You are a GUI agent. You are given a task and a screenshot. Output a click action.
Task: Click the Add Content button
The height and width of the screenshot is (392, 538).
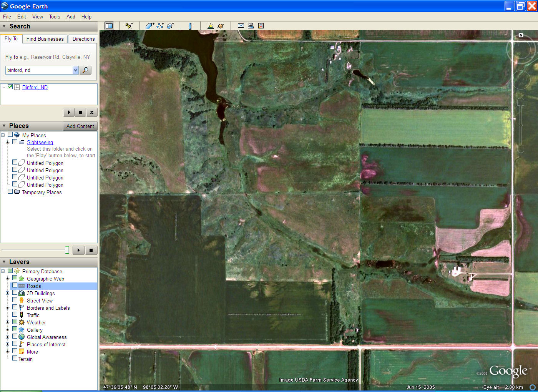[x=80, y=126]
